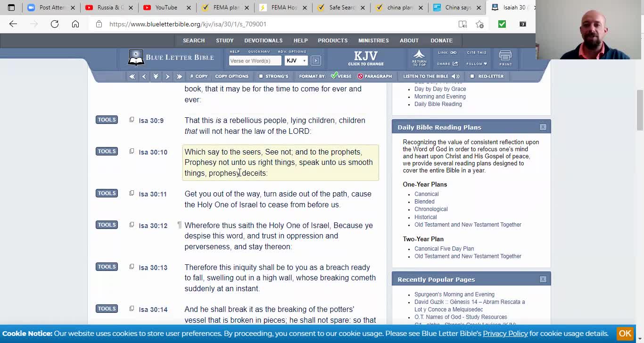Viewport: 644px width, 343px height.
Task: Enable Red-Letter checkbox
Action: pyautogui.click(x=472, y=76)
